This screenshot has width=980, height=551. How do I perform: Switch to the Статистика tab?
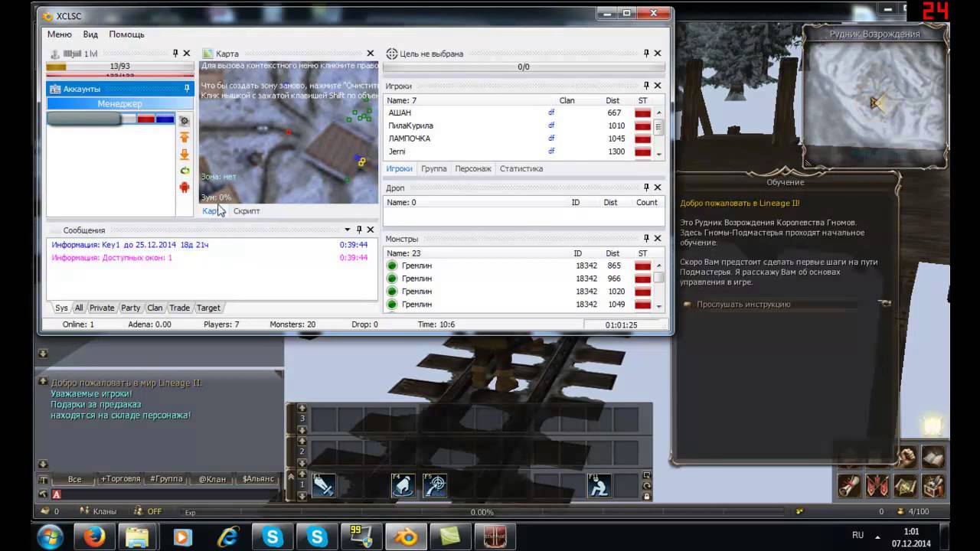point(521,168)
